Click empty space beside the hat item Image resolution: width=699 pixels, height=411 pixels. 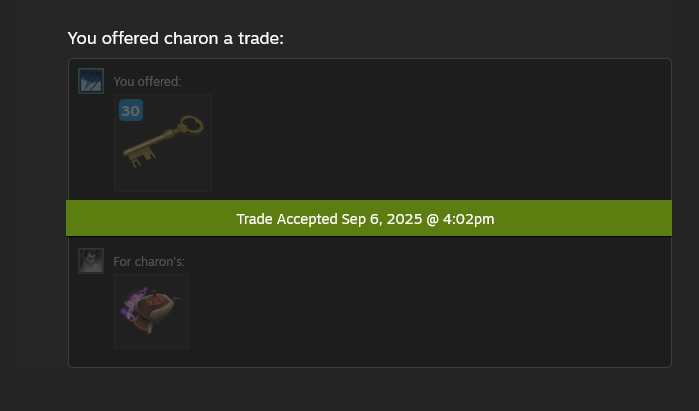tap(401, 311)
